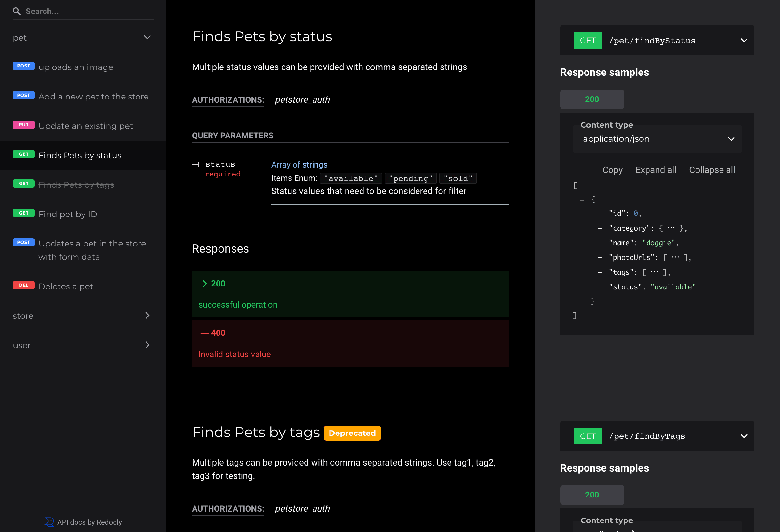Viewport: 780px width, 532px height.
Task: Open the application/json content type dropdown
Action: tap(657, 139)
